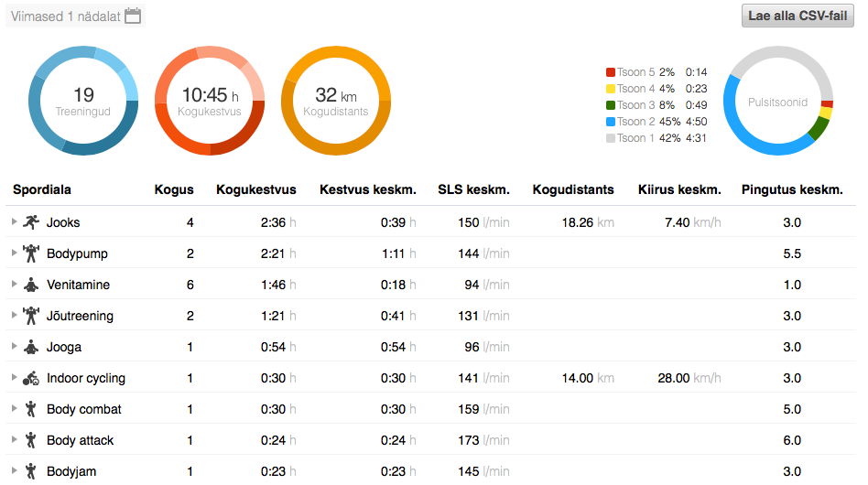Sort by the Kogudistants column header

point(573,189)
